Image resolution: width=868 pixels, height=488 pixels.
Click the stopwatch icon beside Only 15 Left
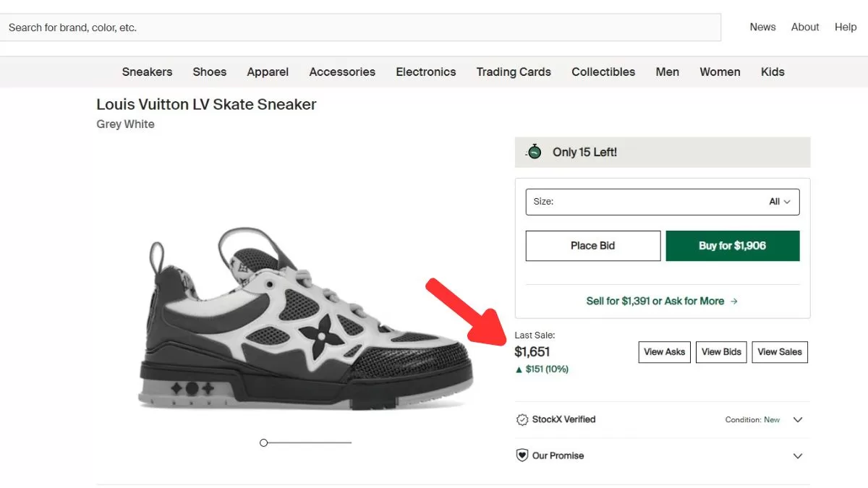(x=534, y=152)
